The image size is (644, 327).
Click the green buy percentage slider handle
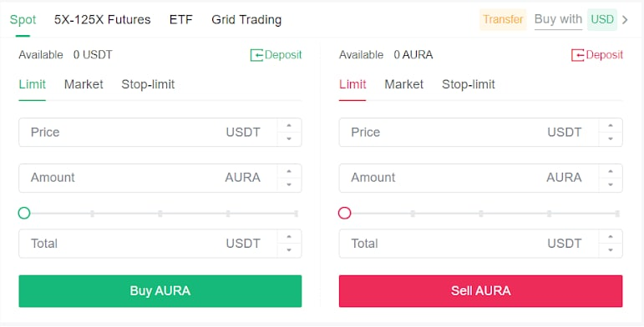(24, 213)
